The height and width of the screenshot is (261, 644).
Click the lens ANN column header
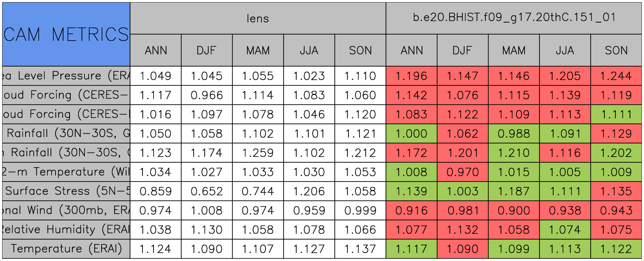tap(156, 50)
